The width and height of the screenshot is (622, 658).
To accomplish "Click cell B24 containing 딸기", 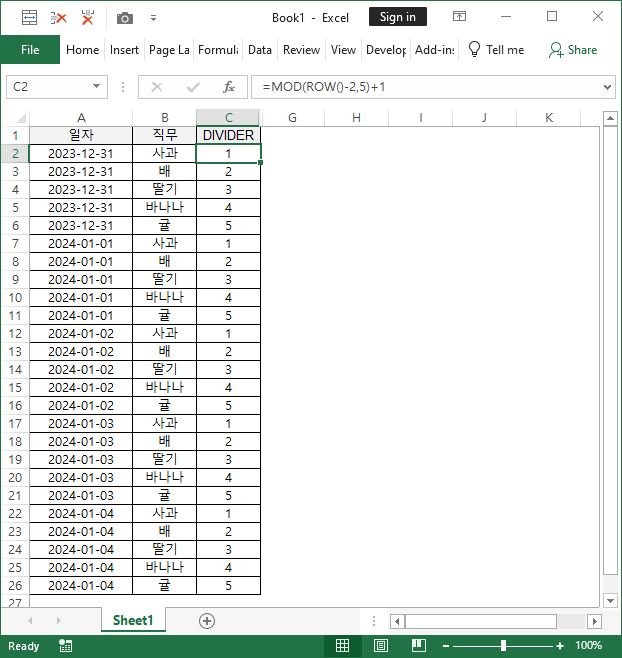I will coord(165,549).
